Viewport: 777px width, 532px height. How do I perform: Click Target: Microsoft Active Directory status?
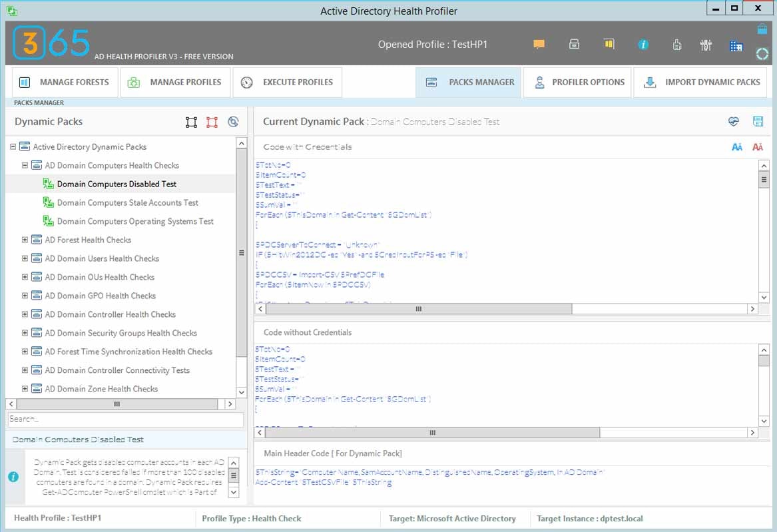point(452,519)
